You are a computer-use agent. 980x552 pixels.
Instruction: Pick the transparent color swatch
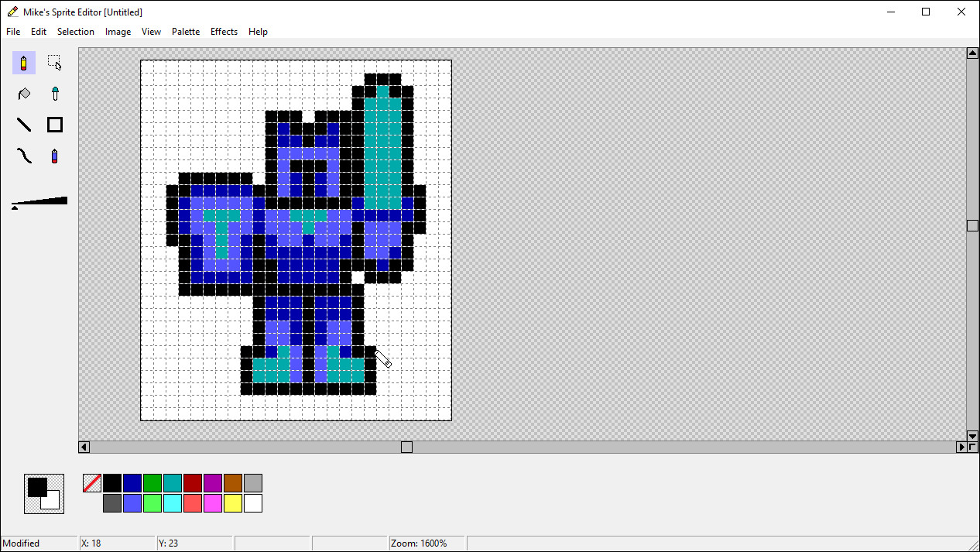92,483
